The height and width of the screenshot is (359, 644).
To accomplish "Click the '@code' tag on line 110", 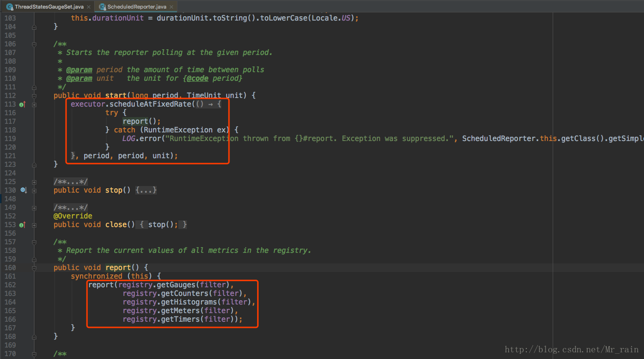I will (x=197, y=78).
